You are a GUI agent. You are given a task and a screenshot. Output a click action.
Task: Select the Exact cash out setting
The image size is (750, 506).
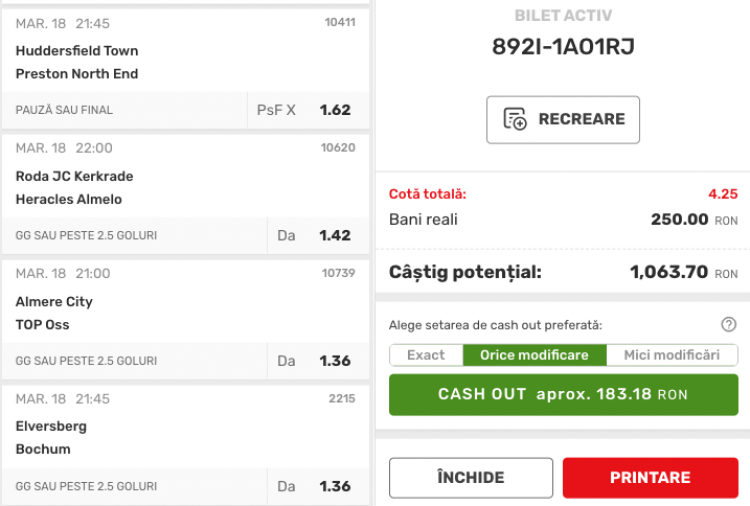[426, 355]
